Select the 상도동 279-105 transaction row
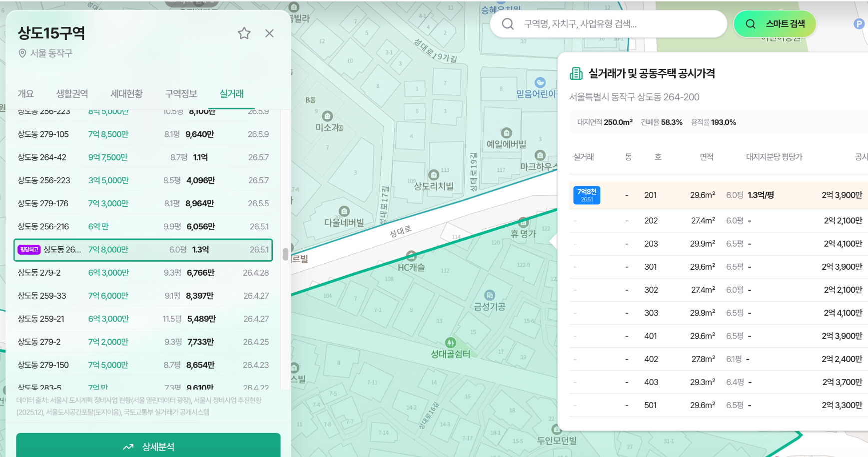This screenshot has width=868, height=457. (143, 134)
